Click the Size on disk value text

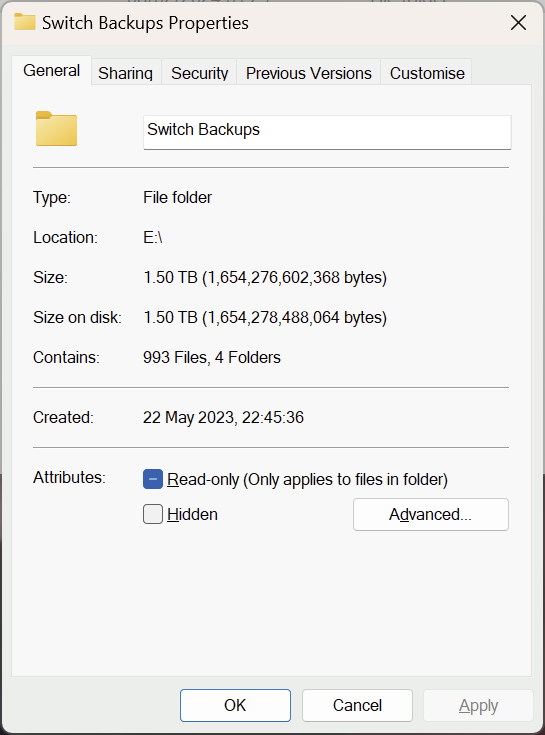(265, 317)
